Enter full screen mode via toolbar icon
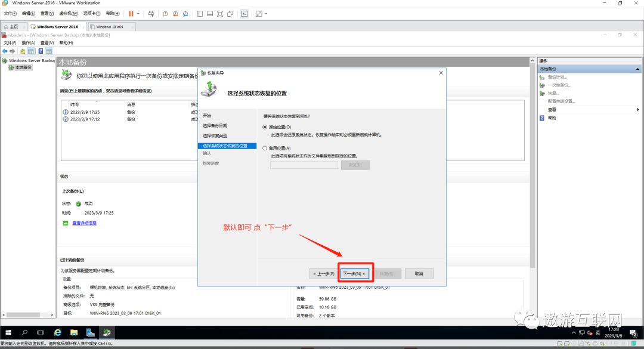Screen dimensions: 644x349 pyautogui.click(x=220, y=14)
